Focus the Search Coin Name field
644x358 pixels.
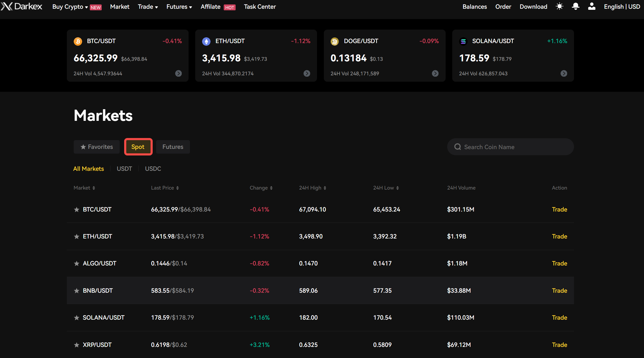click(x=510, y=147)
